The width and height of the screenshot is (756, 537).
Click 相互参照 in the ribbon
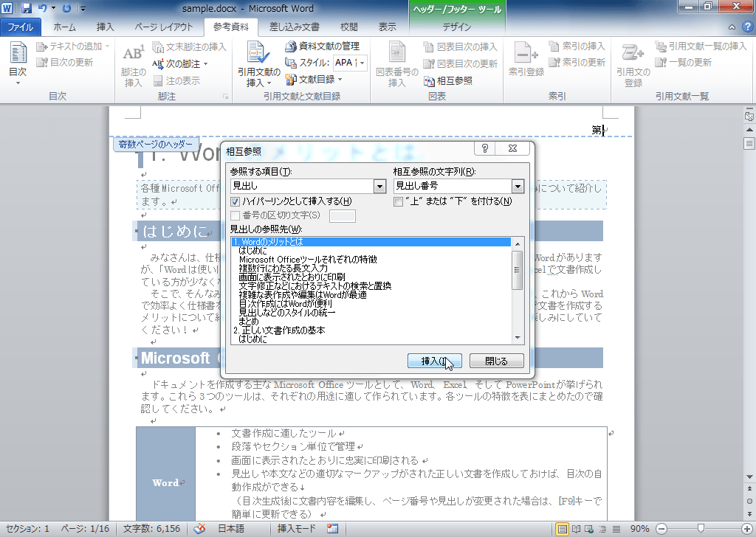(x=448, y=80)
